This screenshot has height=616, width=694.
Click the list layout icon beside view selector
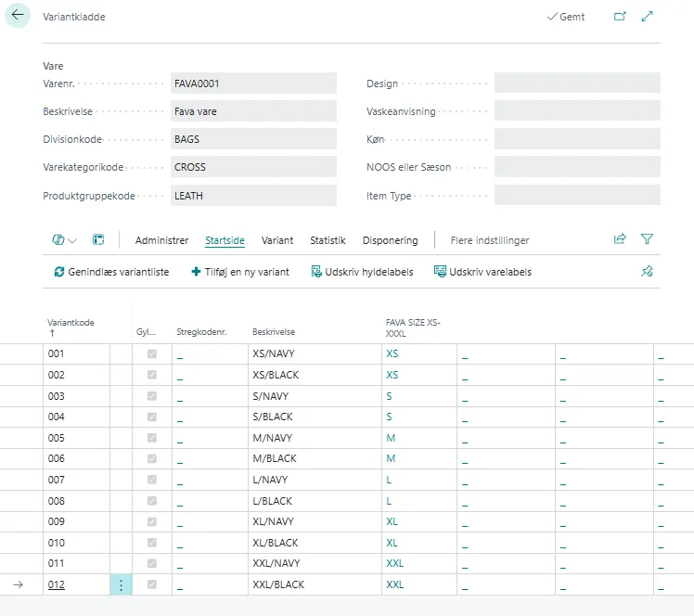pos(98,240)
